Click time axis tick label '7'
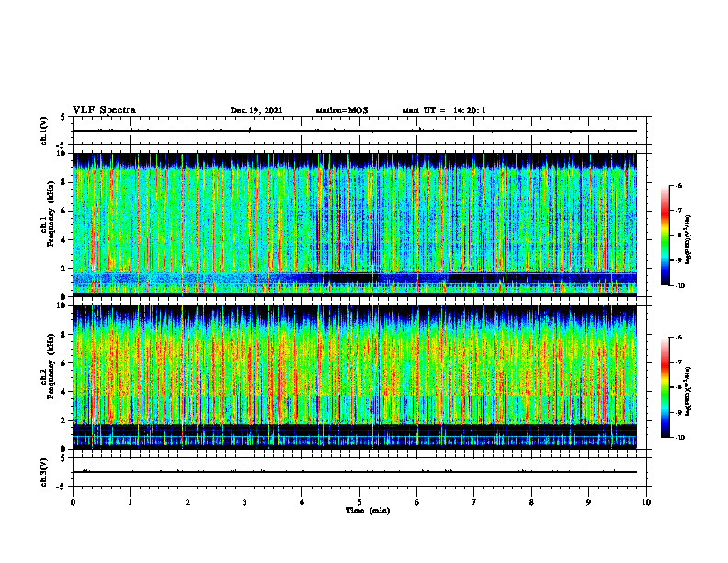 click(474, 502)
